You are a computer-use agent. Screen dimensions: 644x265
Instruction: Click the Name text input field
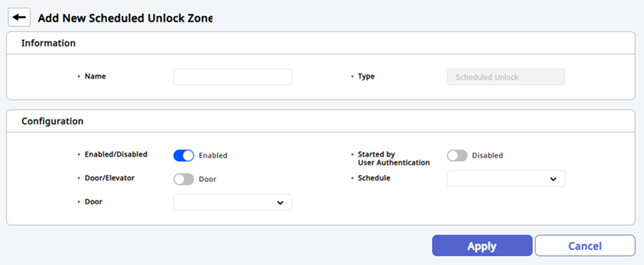tap(232, 77)
